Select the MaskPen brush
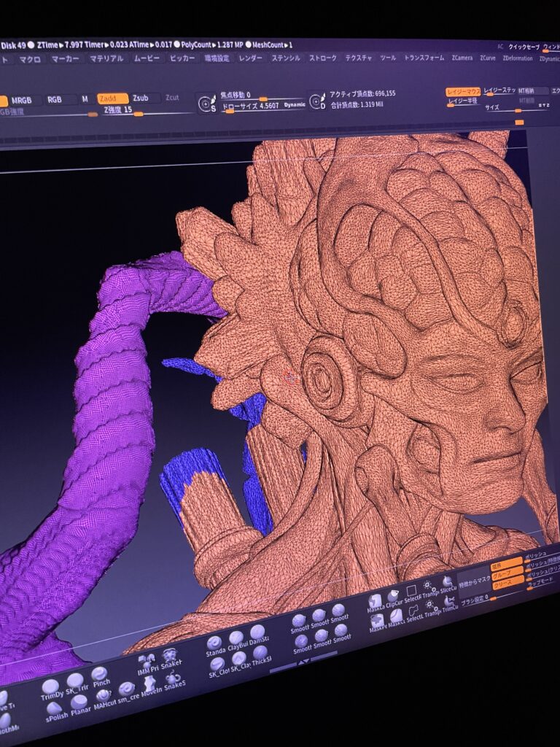The image size is (560, 747). (378, 624)
